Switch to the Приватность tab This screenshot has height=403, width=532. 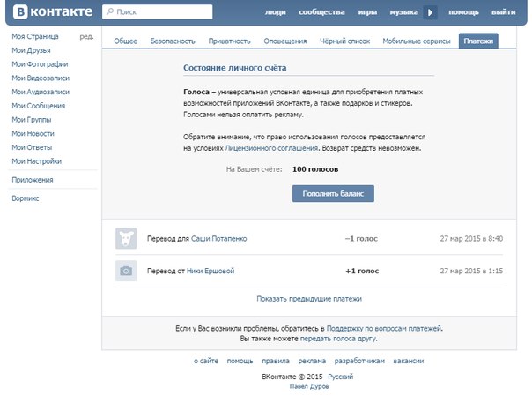pyautogui.click(x=229, y=41)
